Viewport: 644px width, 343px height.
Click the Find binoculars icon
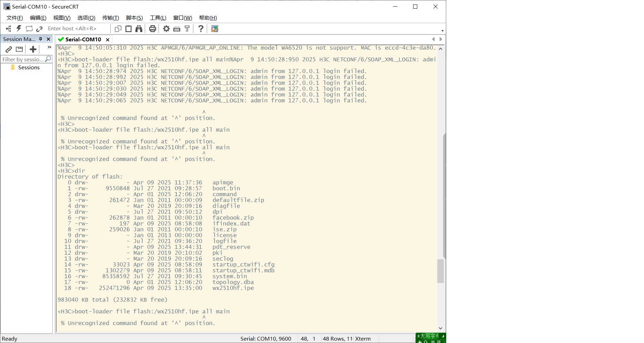coord(139,29)
